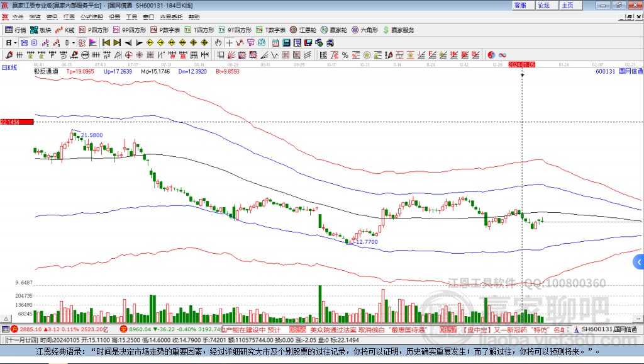Click the 2024-01-05 date marker on timeline
The width and height of the screenshot is (644, 364).
pyautogui.click(x=522, y=64)
